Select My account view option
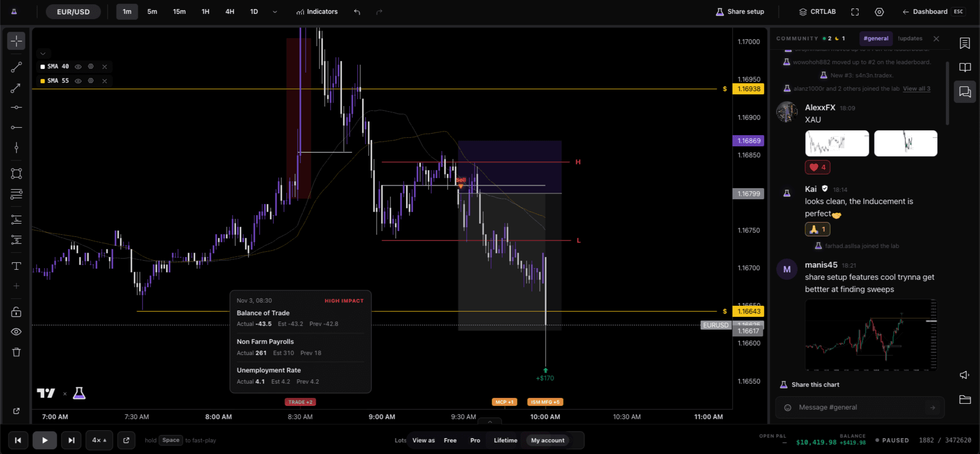Viewport: 980px width, 454px height. click(548, 440)
